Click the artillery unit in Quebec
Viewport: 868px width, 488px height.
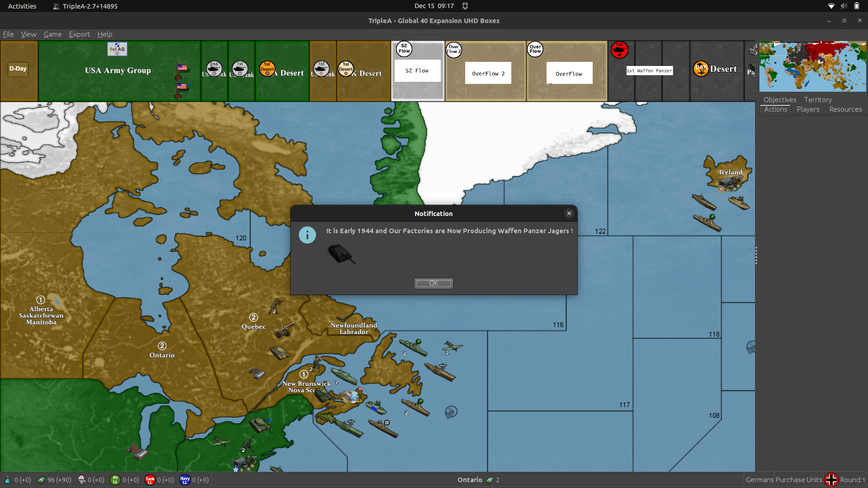(284, 330)
